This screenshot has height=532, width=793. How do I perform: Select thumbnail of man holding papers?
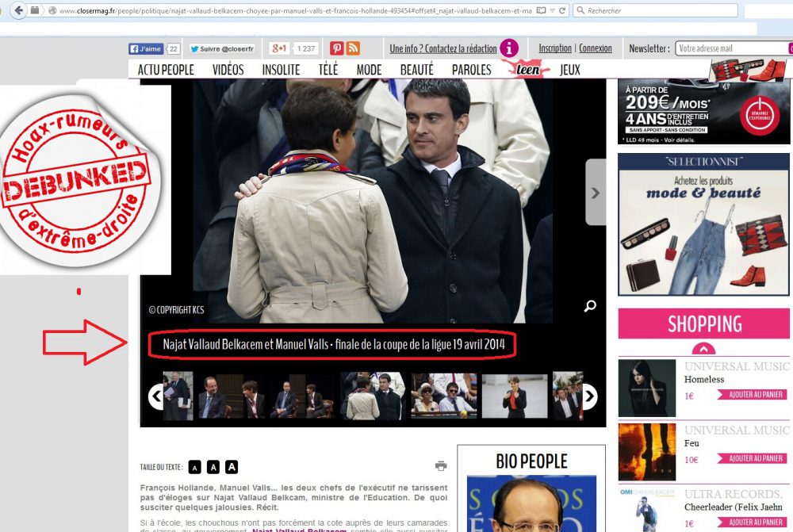pyautogui.click(x=178, y=396)
